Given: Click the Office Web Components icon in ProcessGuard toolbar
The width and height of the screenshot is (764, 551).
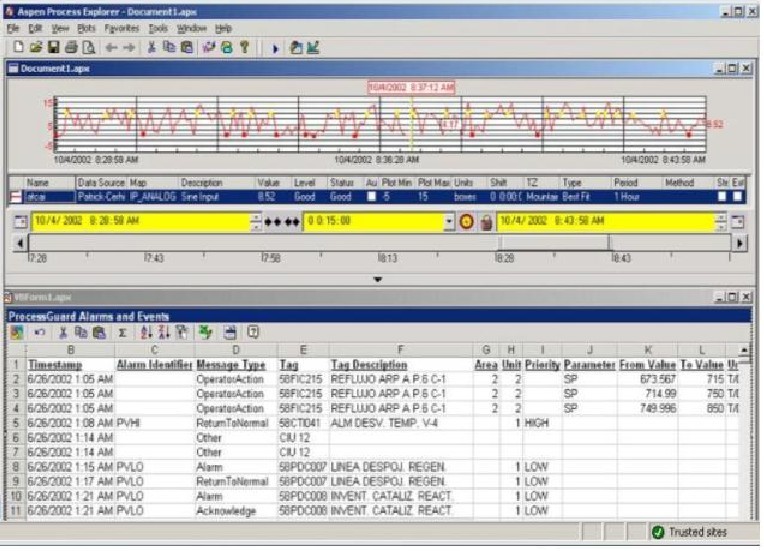Looking at the screenshot, I should (17, 333).
